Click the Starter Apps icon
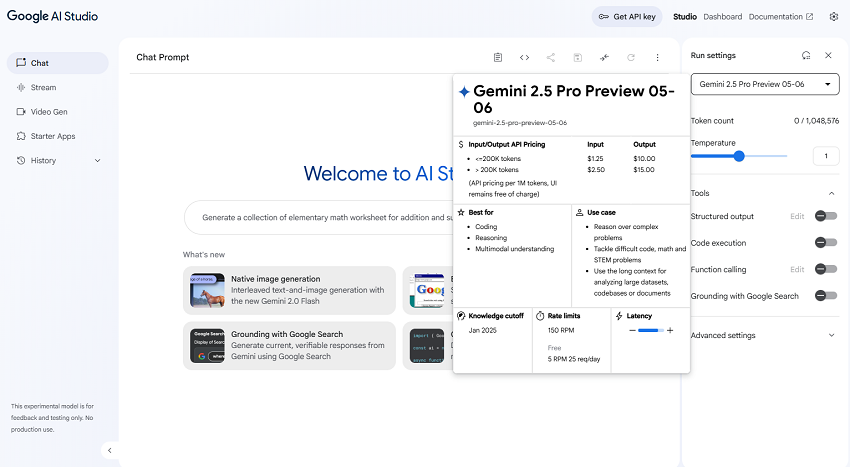Viewport: 850px width, 467px height. [x=21, y=136]
